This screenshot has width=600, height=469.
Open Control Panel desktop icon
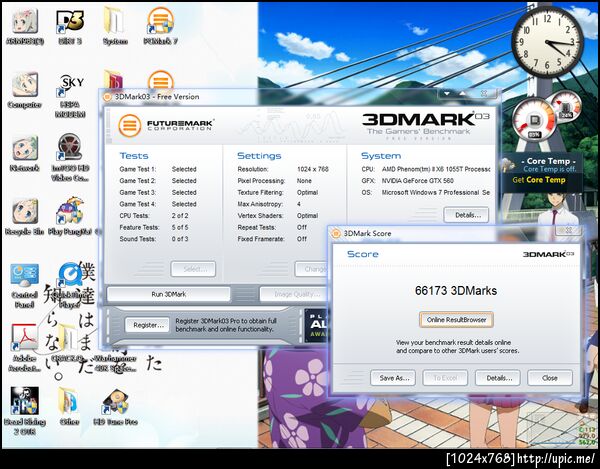pyautogui.click(x=24, y=286)
